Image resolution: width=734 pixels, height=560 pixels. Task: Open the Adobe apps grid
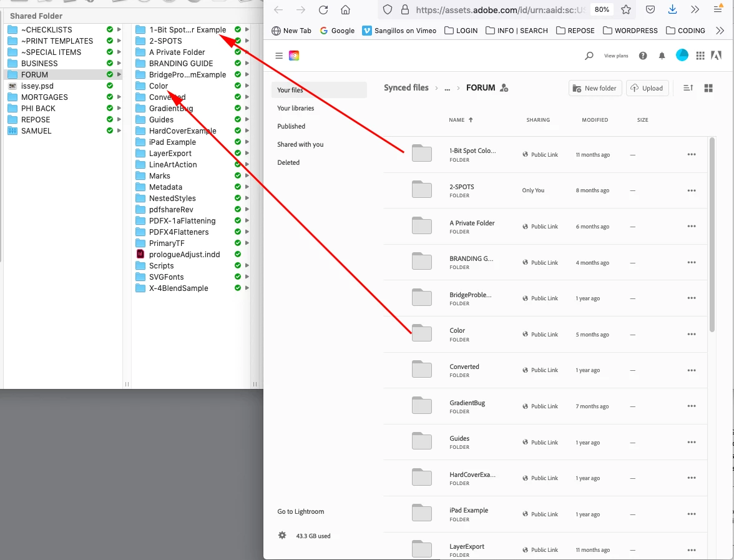point(700,56)
